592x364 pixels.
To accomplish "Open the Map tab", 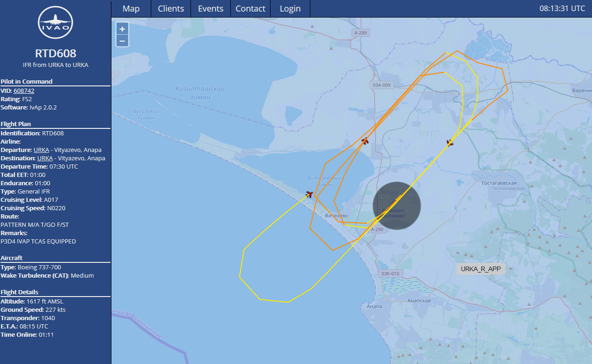I will tap(131, 9).
